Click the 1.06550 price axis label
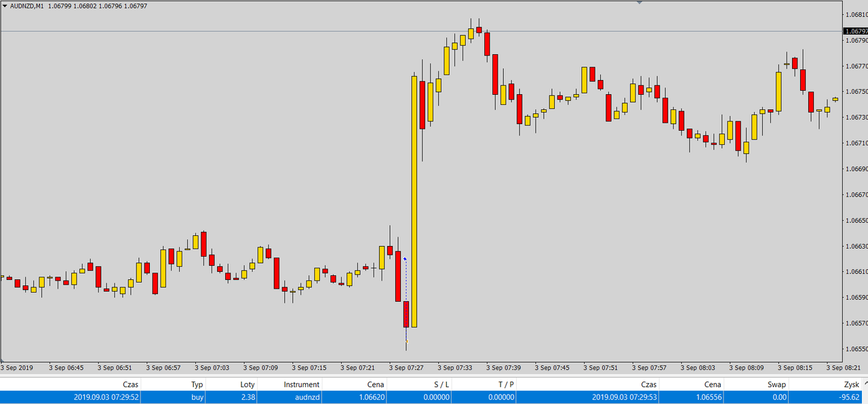Image resolution: width=868 pixels, height=404 pixels. pos(856,349)
